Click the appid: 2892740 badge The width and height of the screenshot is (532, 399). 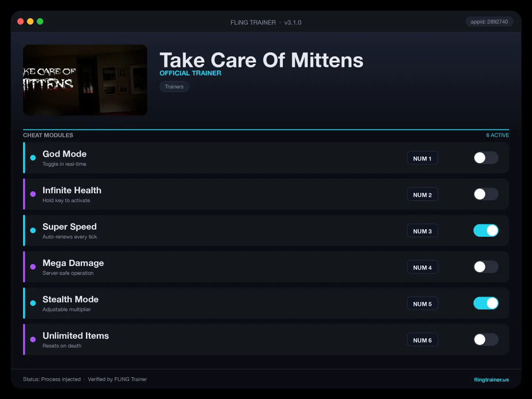(489, 22)
